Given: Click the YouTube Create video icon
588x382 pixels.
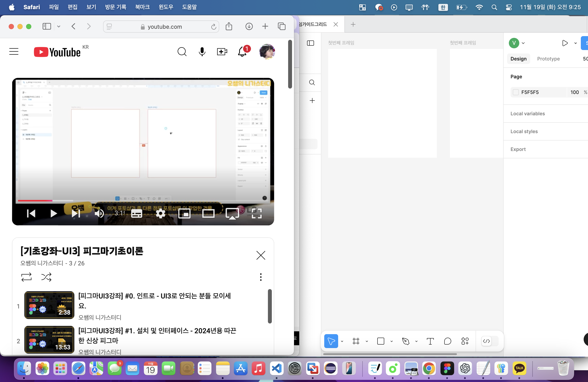Looking at the screenshot, I should [x=222, y=52].
